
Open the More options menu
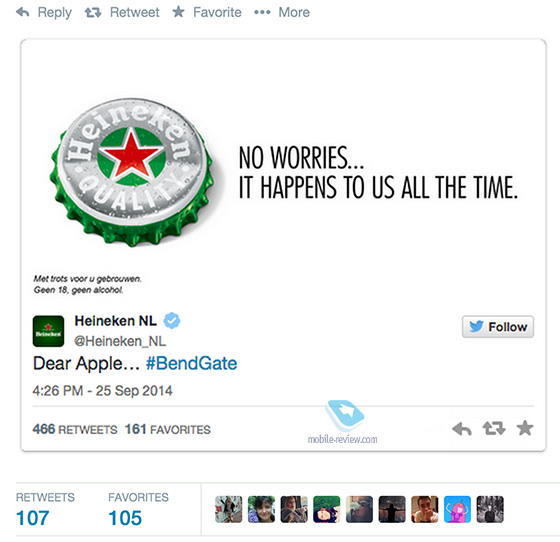click(282, 12)
